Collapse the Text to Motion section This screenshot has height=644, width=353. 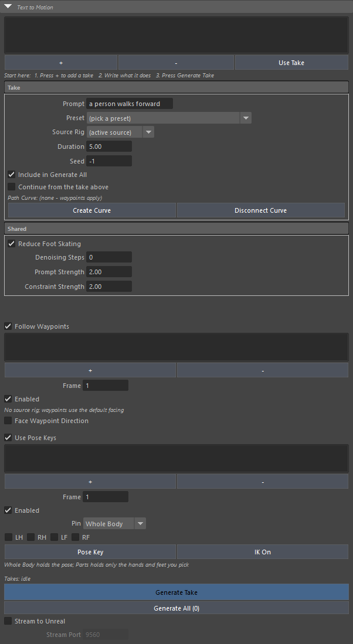click(8, 6)
